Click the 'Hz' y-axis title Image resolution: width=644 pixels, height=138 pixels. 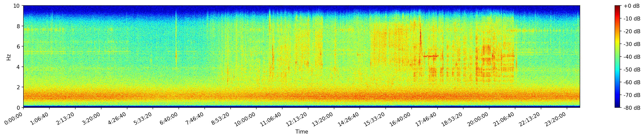[9, 57]
